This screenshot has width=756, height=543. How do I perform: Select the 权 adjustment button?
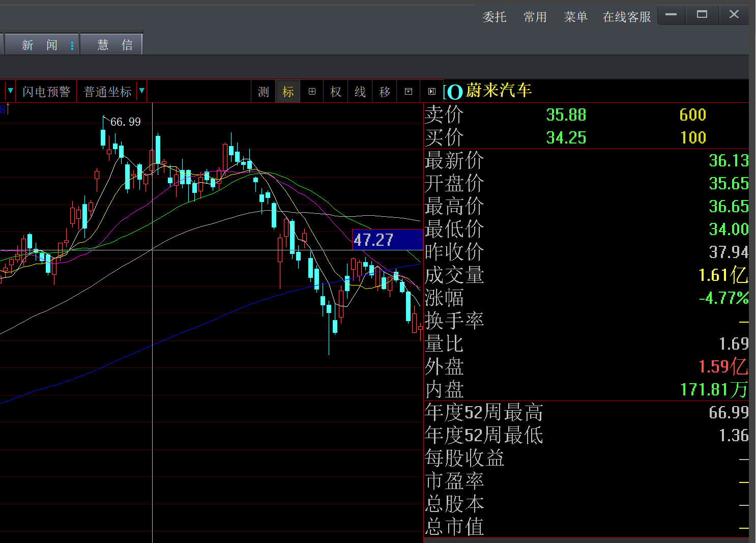(x=336, y=92)
